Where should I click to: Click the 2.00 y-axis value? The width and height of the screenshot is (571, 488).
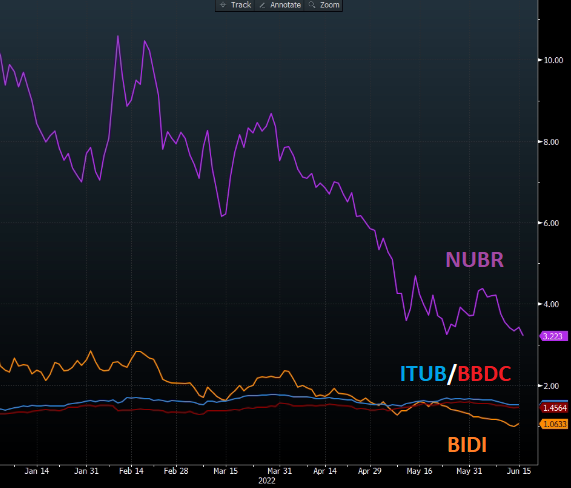(x=551, y=386)
